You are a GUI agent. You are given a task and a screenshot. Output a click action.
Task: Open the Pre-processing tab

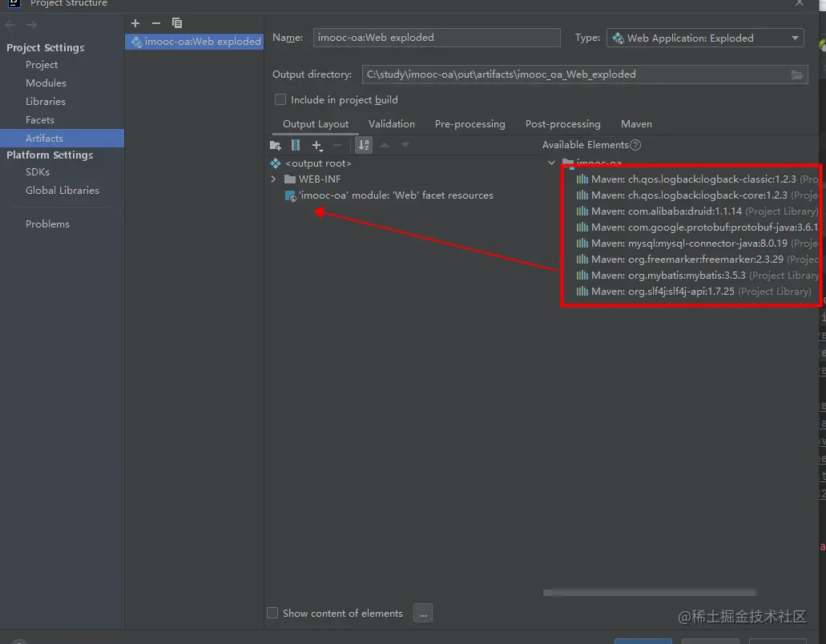(470, 123)
